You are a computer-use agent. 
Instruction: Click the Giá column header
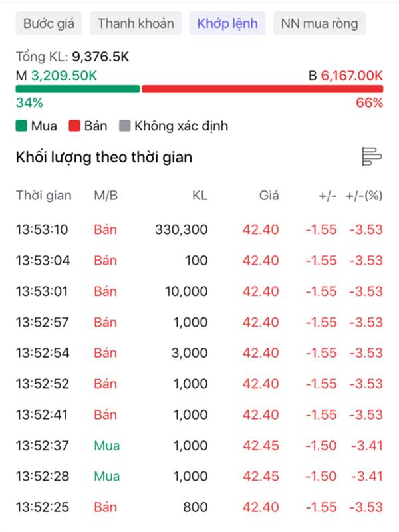click(x=269, y=196)
